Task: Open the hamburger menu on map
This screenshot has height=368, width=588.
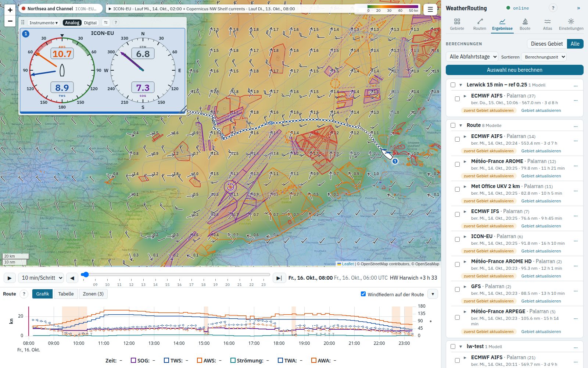Action: coord(430,10)
